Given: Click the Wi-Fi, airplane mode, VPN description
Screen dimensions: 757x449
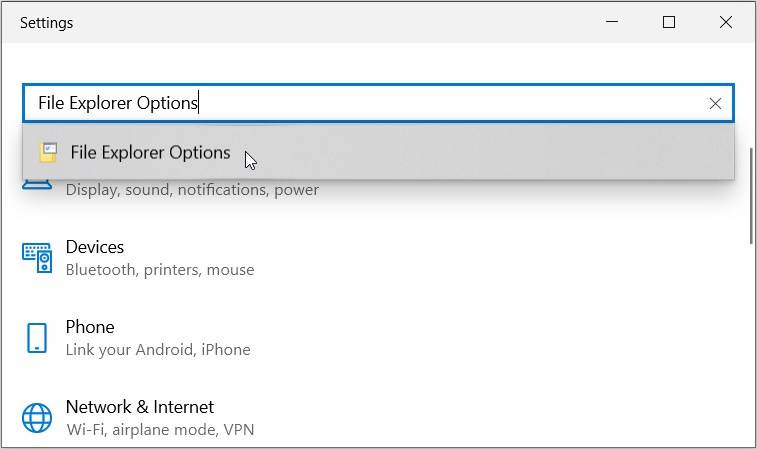Looking at the screenshot, I should point(160,430).
